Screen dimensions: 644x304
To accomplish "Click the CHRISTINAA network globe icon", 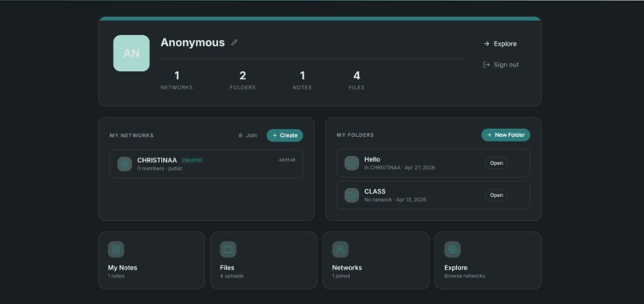I will click(x=125, y=164).
